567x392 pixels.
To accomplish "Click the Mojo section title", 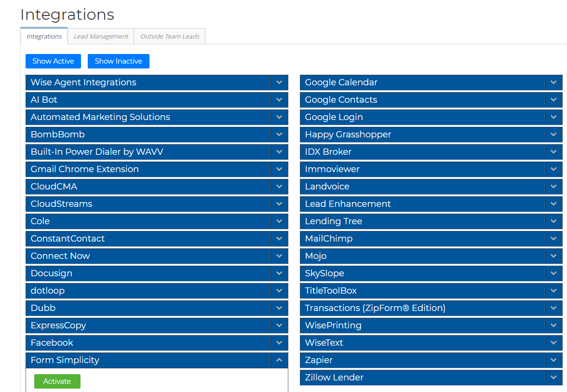I will click(316, 256).
